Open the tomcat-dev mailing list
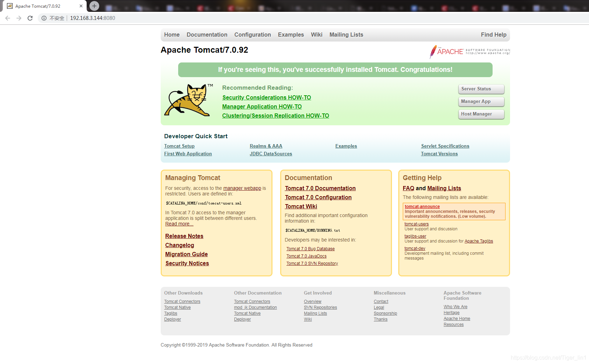589x364 pixels. [x=415, y=248]
